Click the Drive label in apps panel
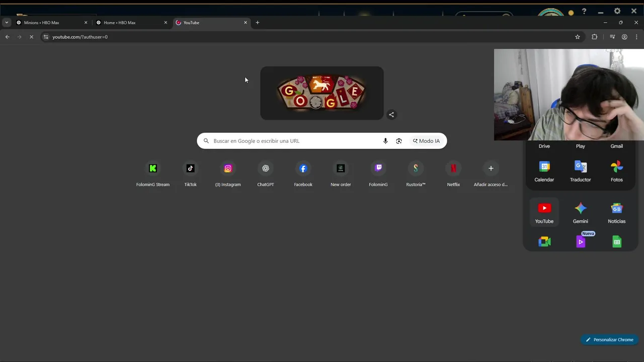This screenshot has width=644, height=362. (544, 146)
